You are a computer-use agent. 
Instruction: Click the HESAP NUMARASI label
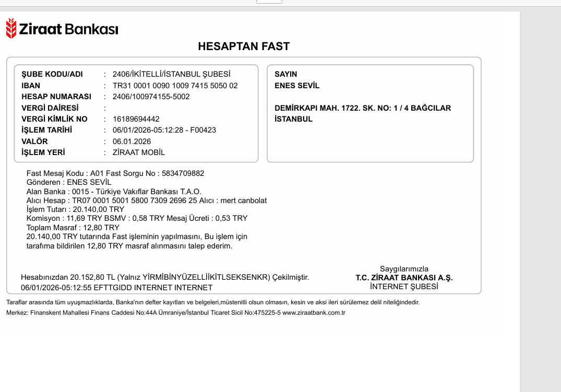click(56, 97)
